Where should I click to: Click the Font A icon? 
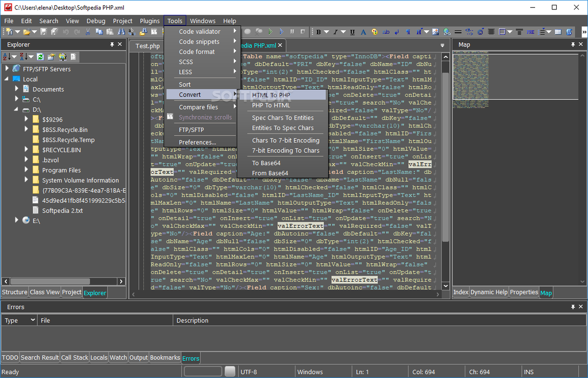(363, 32)
